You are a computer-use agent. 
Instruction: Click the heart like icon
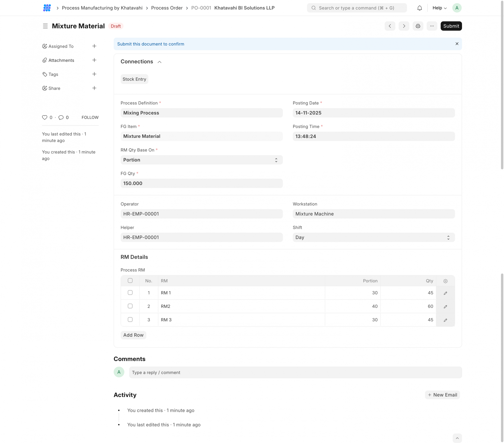(45, 117)
